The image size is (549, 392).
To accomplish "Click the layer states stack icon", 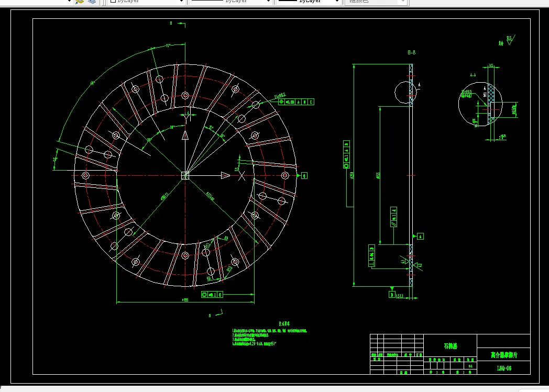I will pos(92,2).
